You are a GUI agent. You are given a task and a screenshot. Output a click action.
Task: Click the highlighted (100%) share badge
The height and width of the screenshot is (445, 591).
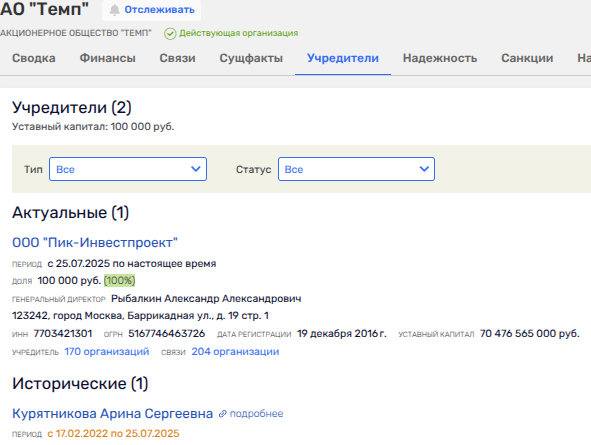tap(119, 281)
